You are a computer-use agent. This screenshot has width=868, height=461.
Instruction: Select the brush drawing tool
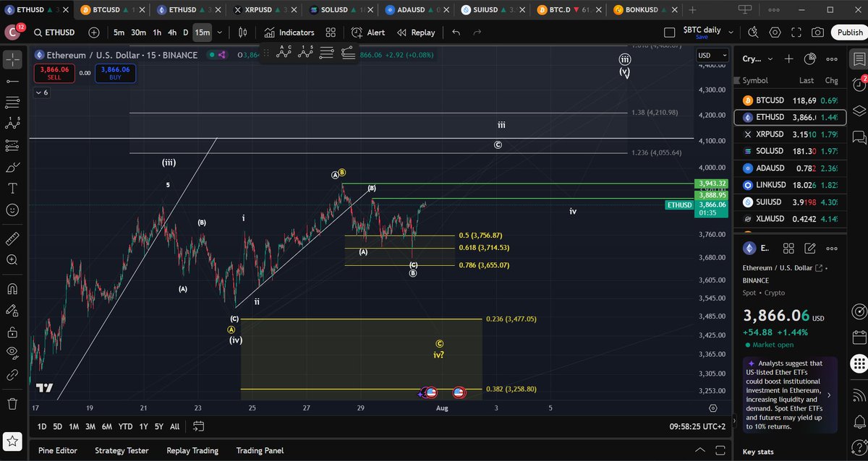(x=12, y=167)
